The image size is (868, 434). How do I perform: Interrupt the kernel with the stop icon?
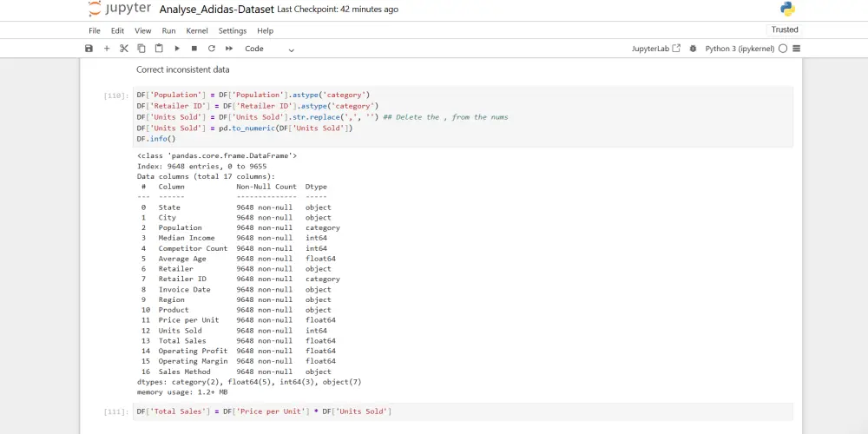pos(194,49)
